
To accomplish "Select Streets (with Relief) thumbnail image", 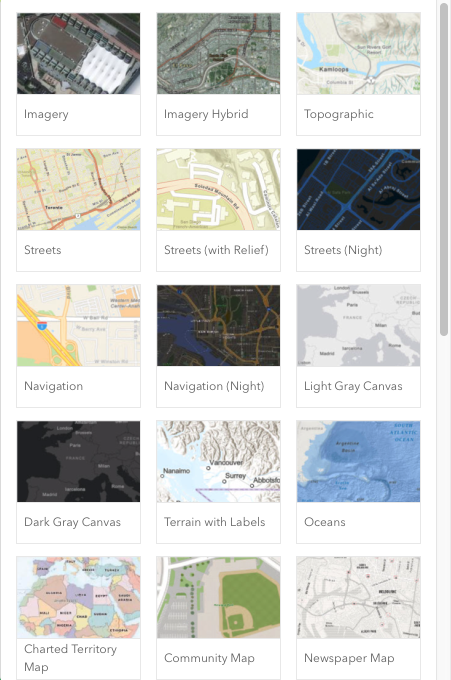I will coord(219,190).
